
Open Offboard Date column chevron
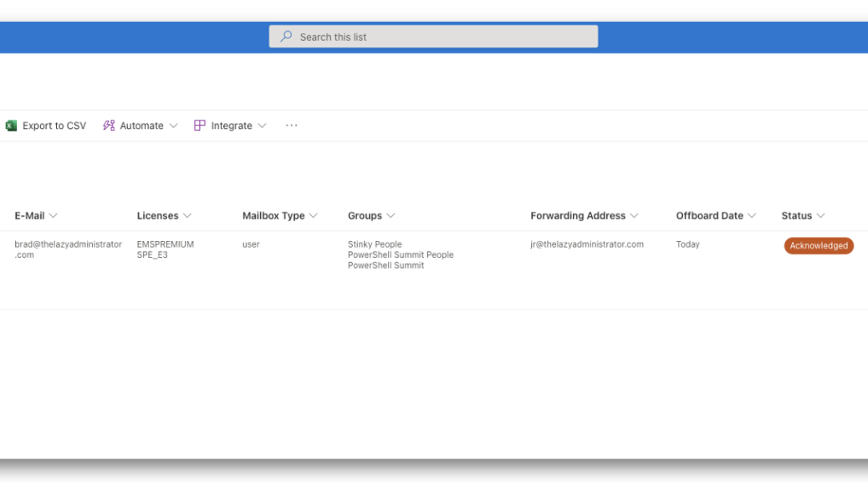pos(752,216)
